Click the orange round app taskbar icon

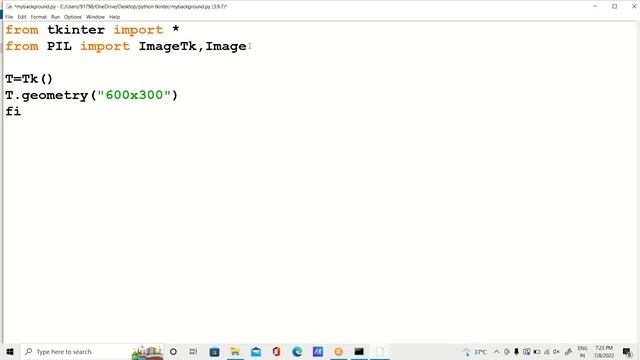coord(338,351)
